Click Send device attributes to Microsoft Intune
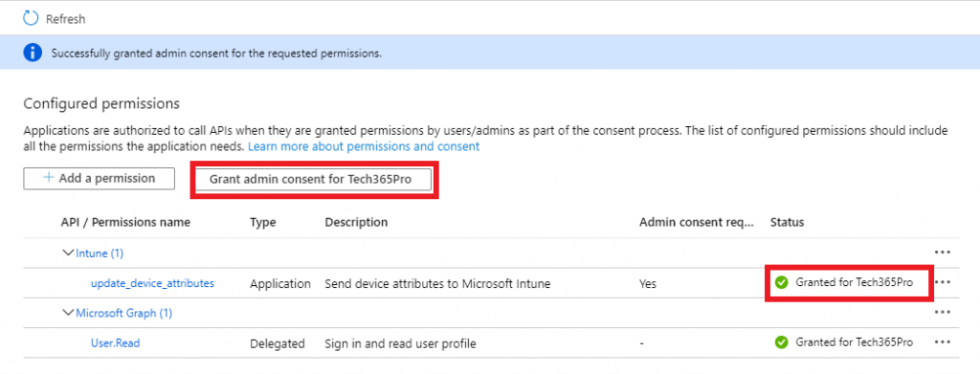Screen dimensions: 980x374 437,283
